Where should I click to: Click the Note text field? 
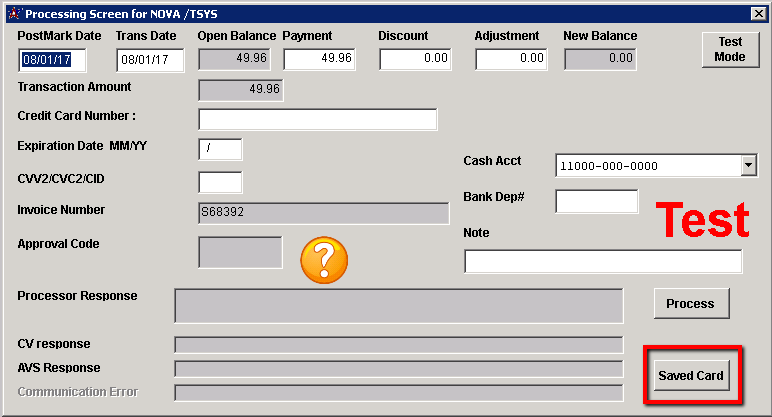(603, 261)
